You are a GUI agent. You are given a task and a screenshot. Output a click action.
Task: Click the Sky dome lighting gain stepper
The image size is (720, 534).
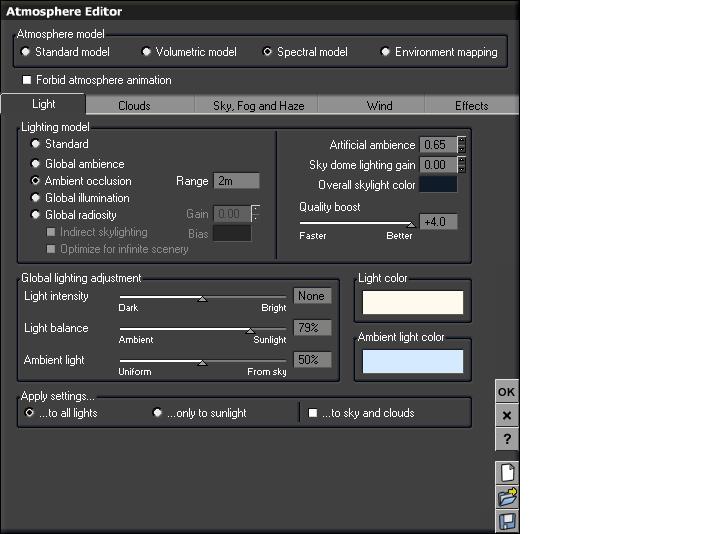point(462,165)
